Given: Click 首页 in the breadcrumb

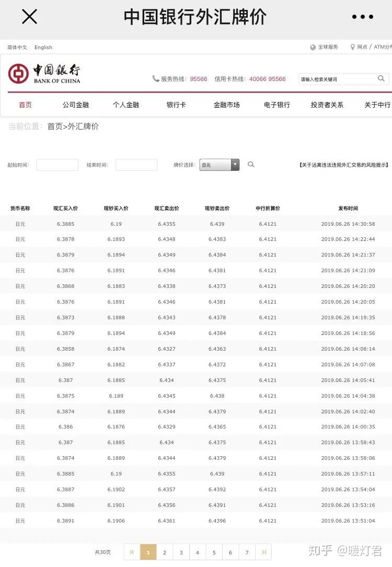Looking at the screenshot, I should [55, 126].
